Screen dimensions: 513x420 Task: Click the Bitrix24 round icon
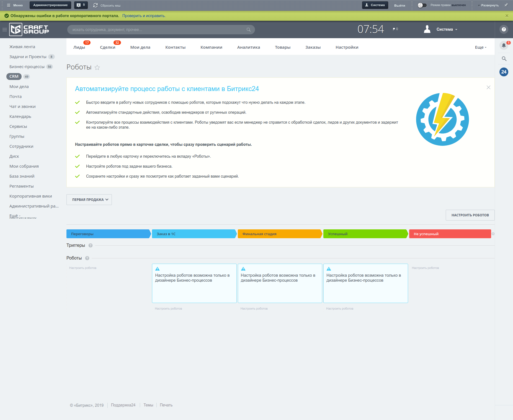pyautogui.click(x=504, y=72)
